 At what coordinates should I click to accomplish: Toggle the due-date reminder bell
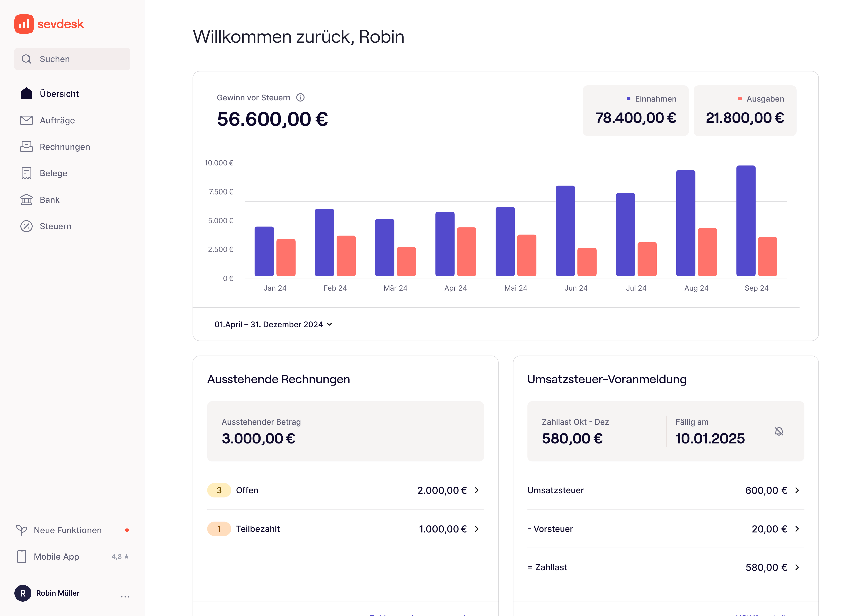pos(778,431)
